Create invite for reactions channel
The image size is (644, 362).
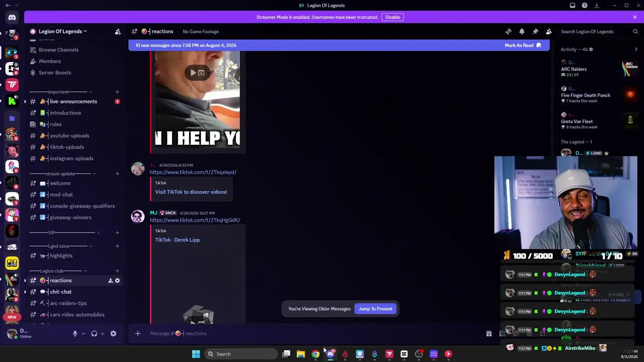[110, 281]
